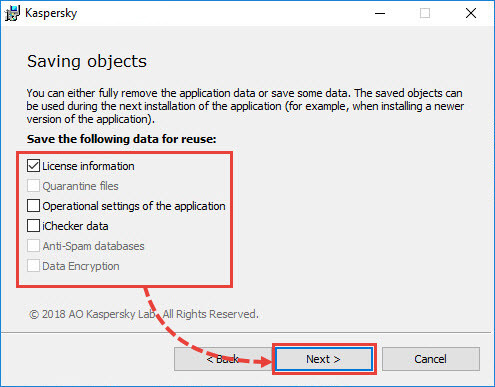Enable Operational settings of the application checkbox

tap(33, 206)
